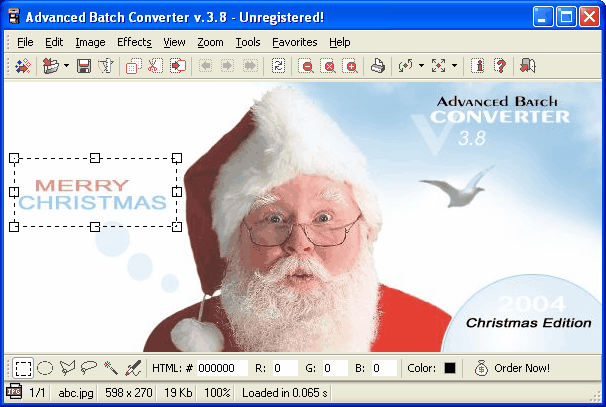Viewport: 606px width, 407px height.
Task: Select the elliptical selection tool
Action: pyautogui.click(x=45, y=368)
